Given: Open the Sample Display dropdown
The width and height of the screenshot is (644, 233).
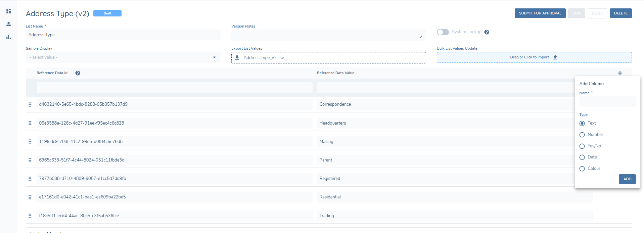Looking at the screenshot, I should point(123,57).
